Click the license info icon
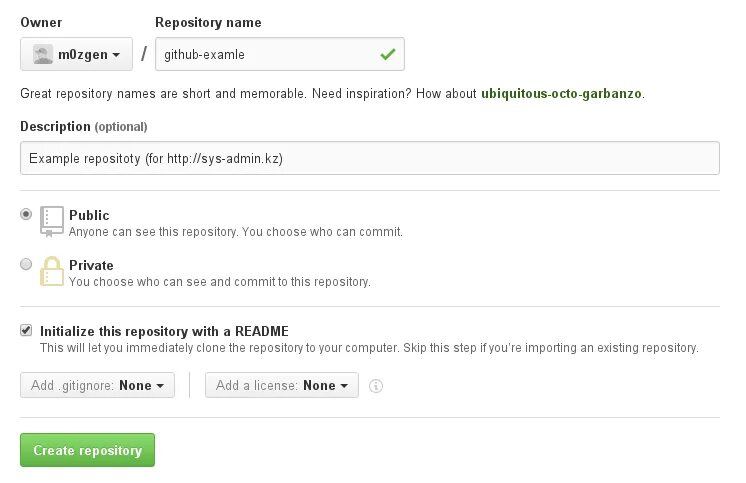This screenshot has height=483, width=746. [x=376, y=386]
